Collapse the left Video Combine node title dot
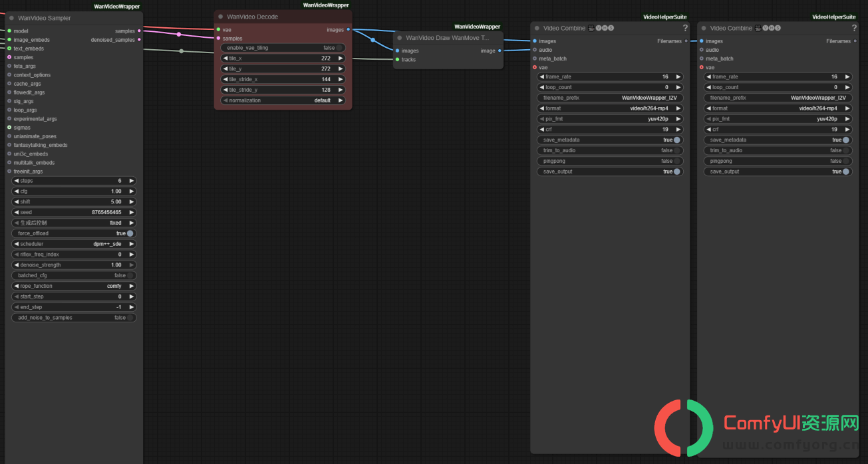Image resolution: width=868 pixels, height=464 pixels. 537,28
